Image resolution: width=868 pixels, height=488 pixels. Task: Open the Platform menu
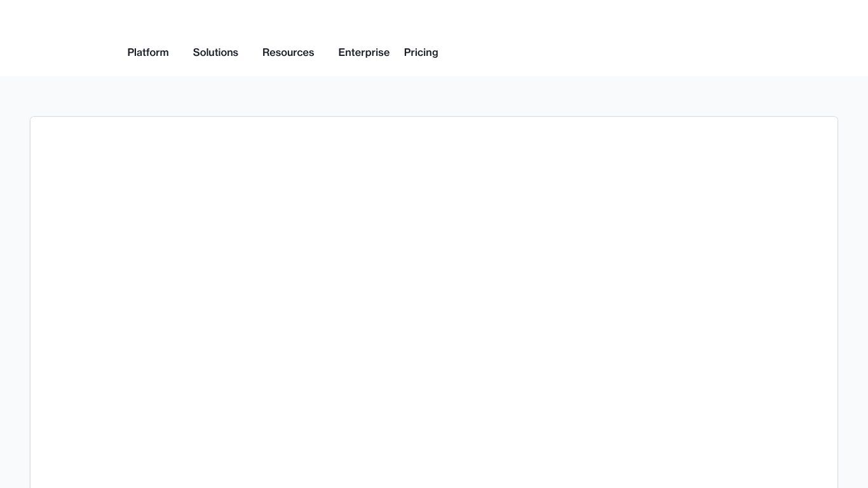[148, 52]
